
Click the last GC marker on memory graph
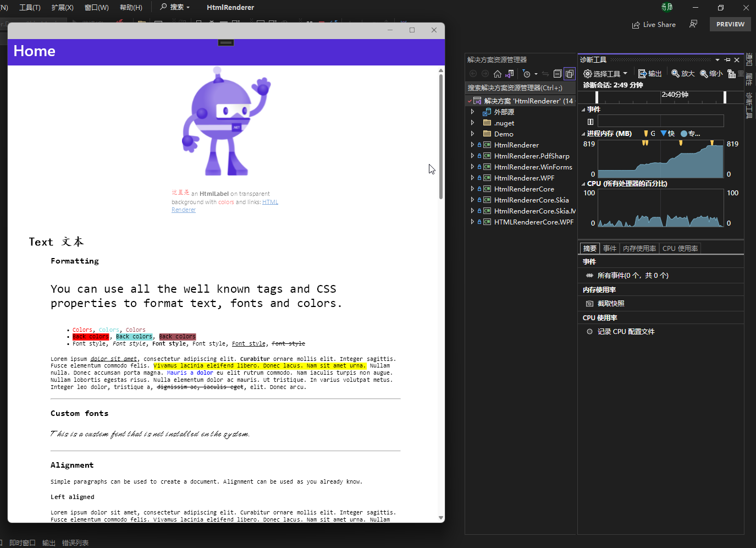coord(712,143)
